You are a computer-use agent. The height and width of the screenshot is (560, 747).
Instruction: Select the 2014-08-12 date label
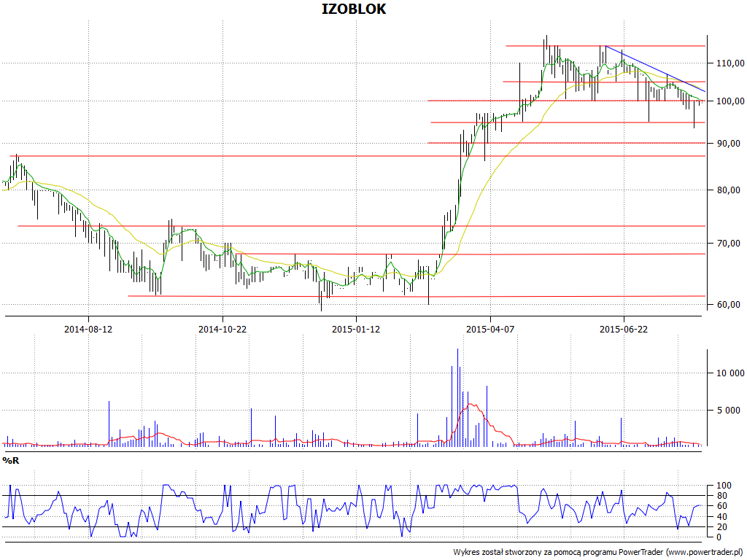point(88,329)
